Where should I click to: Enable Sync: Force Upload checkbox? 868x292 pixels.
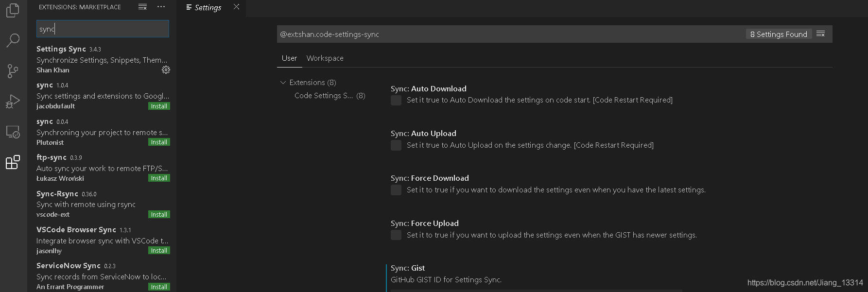point(396,235)
